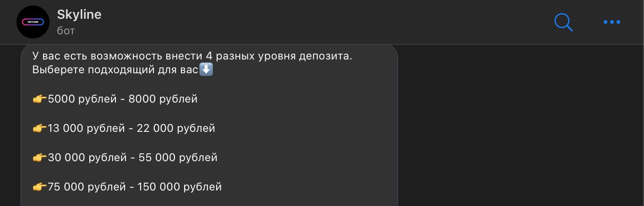Click the sentence about 4 разных уровня депозита

(192, 56)
